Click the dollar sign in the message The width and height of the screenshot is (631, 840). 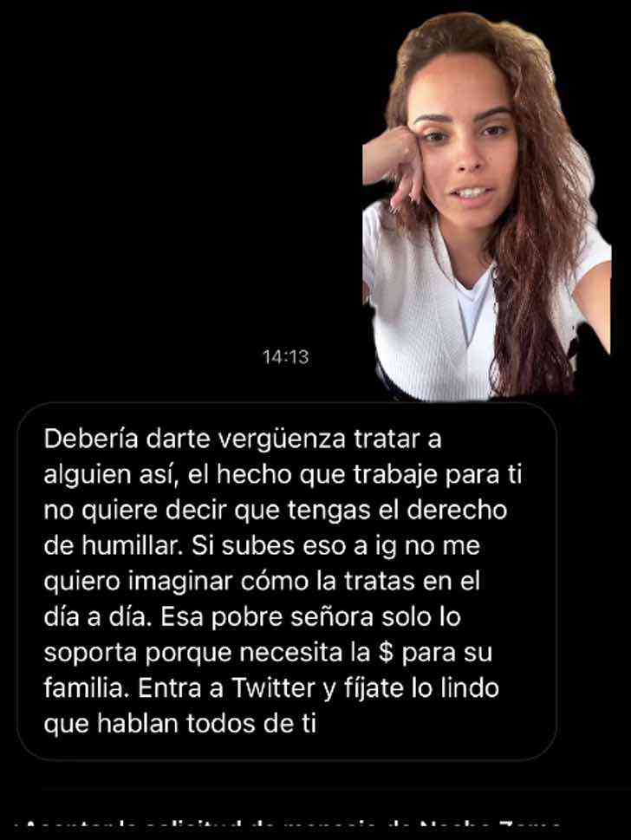386,653
